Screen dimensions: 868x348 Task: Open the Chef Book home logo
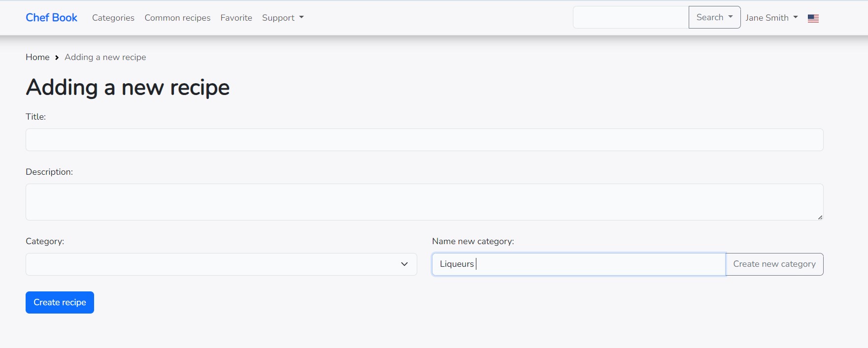51,18
